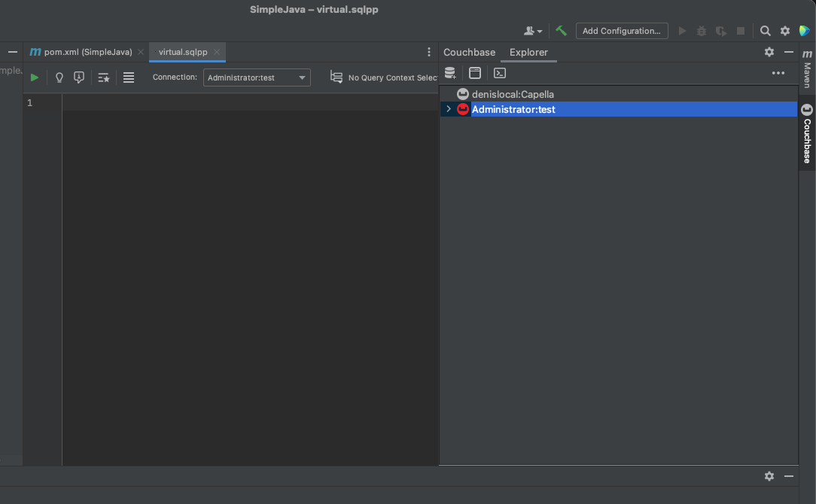Expand the Administrator:test tree node
Image resolution: width=816 pixels, height=504 pixels.
pyautogui.click(x=449, y=109)
